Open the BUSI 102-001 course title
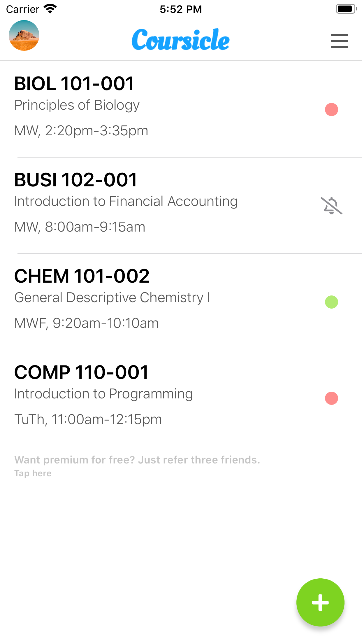 [x=75, y=180]
